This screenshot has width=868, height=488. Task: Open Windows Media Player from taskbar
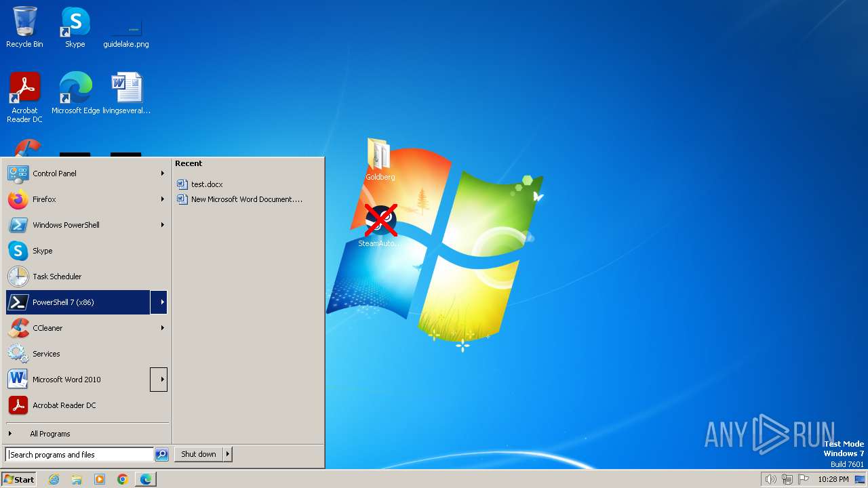[100, 479]
